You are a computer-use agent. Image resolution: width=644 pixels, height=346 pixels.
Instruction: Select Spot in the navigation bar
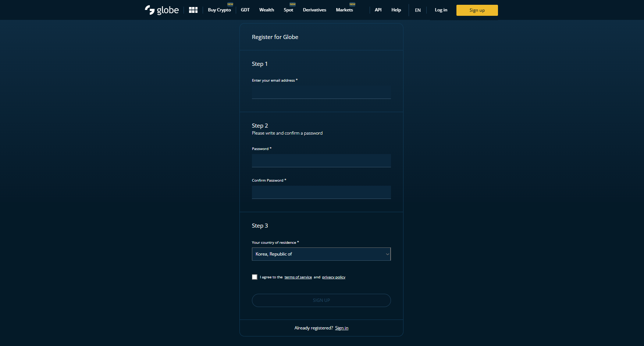pos(288,10)
